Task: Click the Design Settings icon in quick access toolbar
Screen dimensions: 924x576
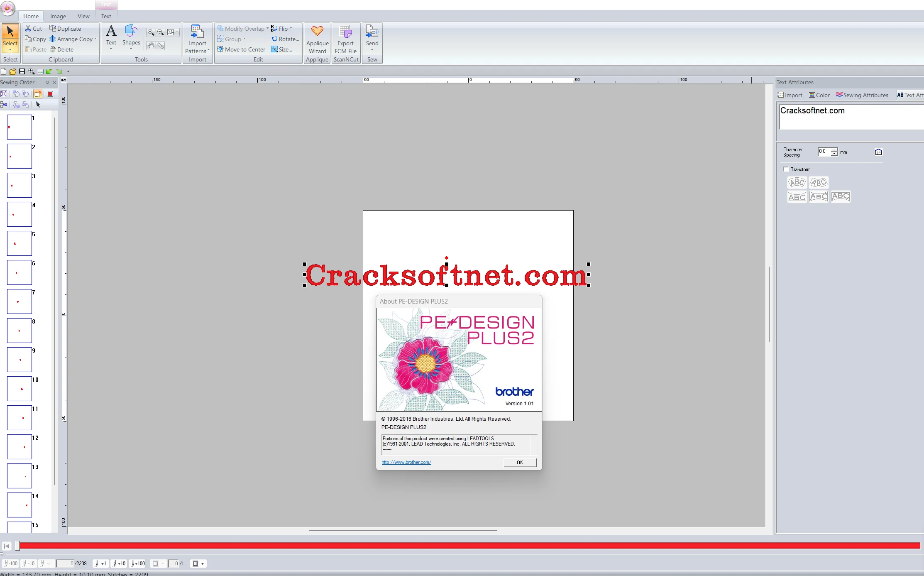Action: [x=40, y=71]
